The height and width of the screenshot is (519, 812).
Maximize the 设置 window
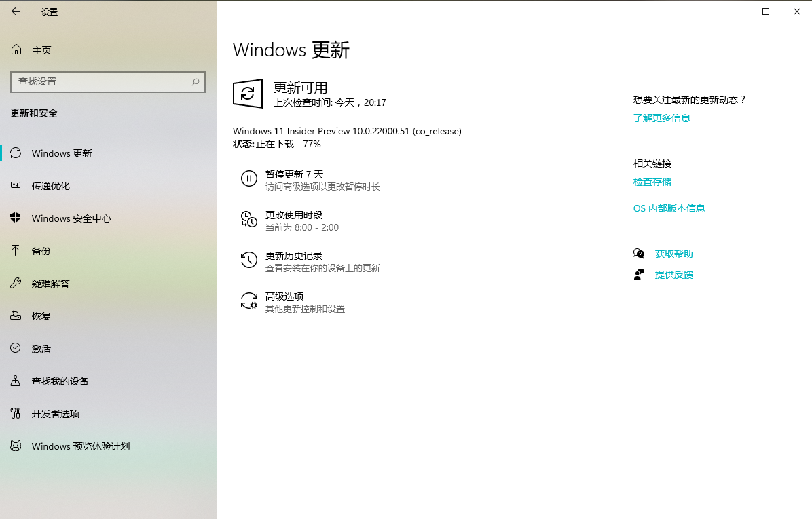(x=766, y=12)
